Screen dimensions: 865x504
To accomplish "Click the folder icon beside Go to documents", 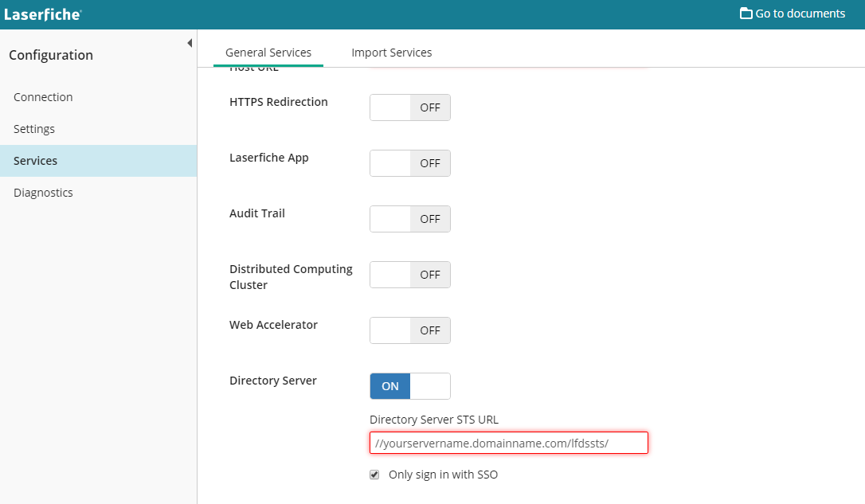I will point(746,14).
